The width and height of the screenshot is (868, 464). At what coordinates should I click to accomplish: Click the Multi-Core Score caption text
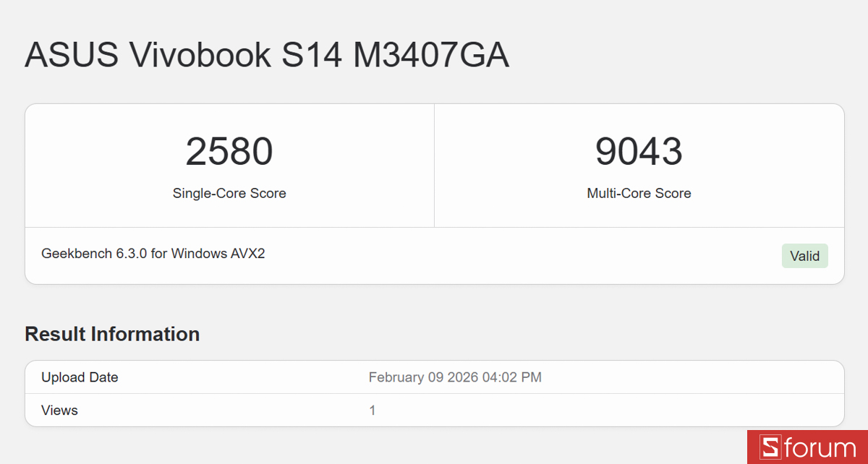(639, 193)
